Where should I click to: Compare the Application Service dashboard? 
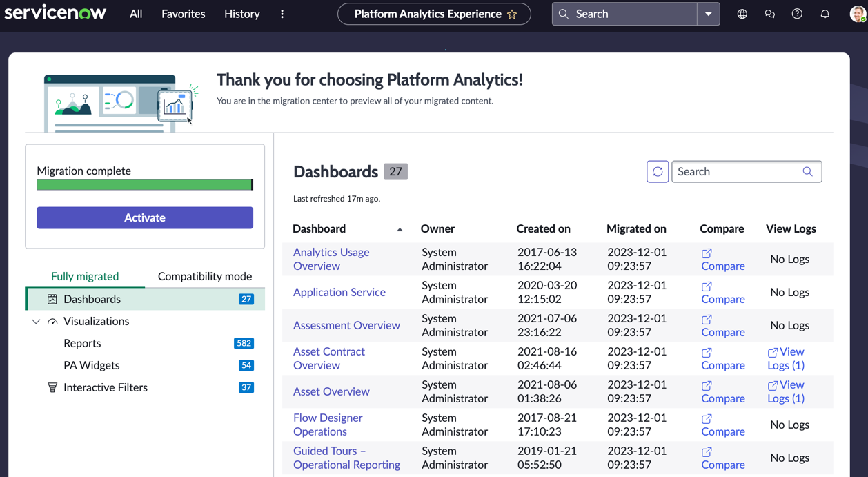click(722, 293)
